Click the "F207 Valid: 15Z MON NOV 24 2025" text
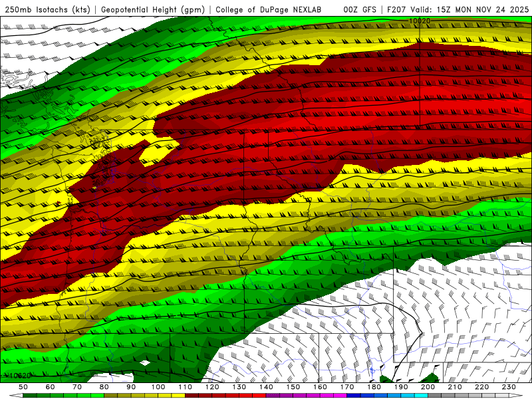532x399 pixels. 458,10
